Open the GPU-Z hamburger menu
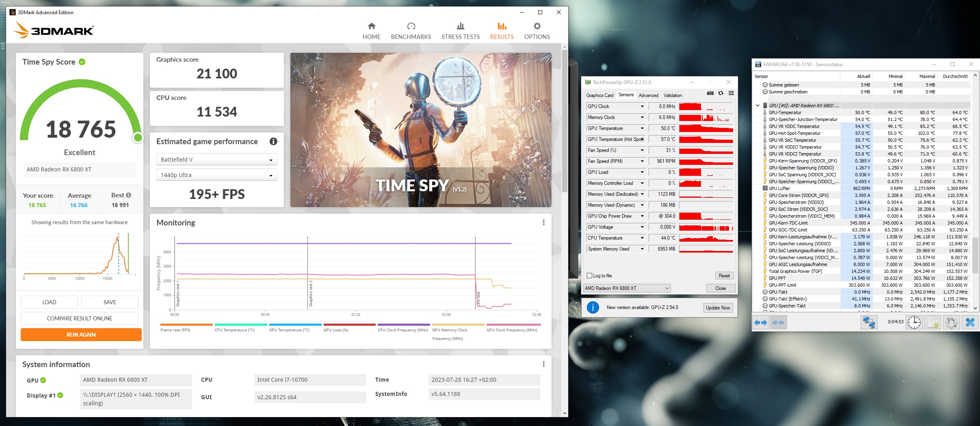Viewport: 980px width, 426px height. (731, 93)
